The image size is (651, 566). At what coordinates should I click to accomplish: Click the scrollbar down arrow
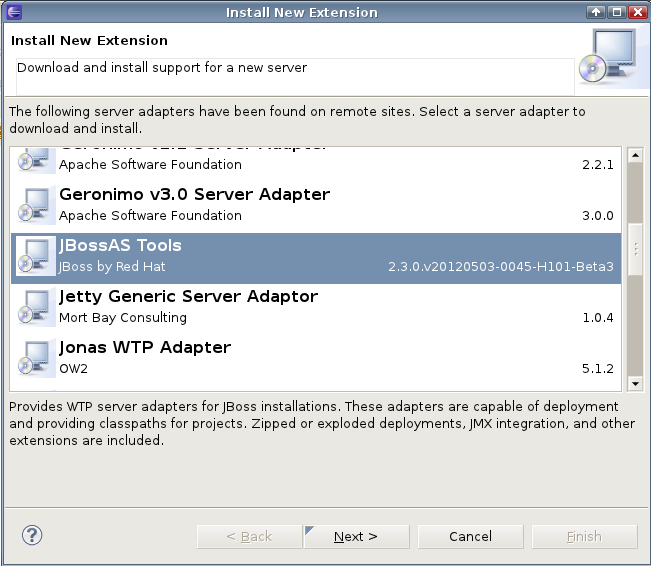coord(634,383)
